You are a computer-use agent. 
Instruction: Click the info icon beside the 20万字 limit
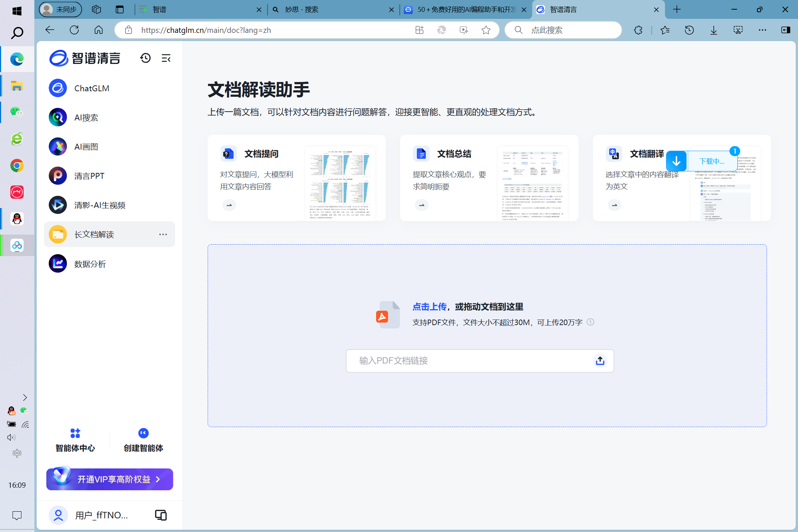(590, 322)
